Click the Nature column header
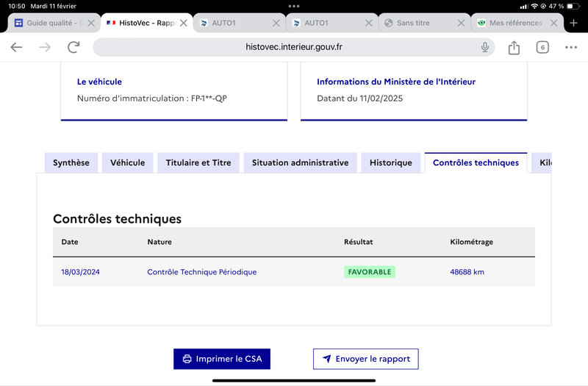Viewport: 588px width, 386px height. coord(159,242)
